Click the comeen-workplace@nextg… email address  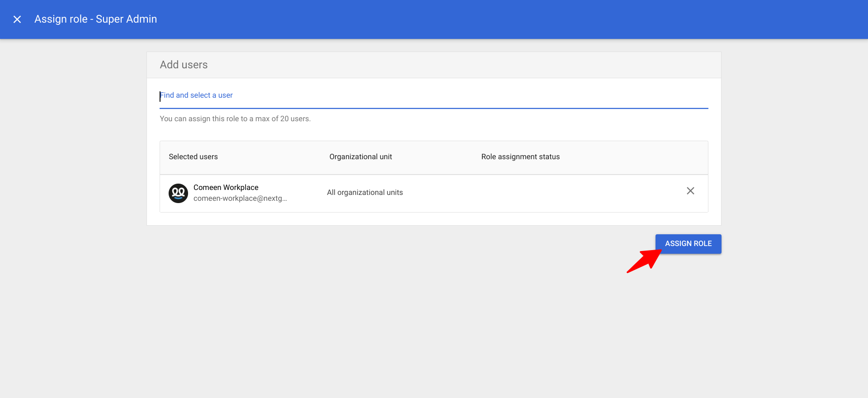240,199
